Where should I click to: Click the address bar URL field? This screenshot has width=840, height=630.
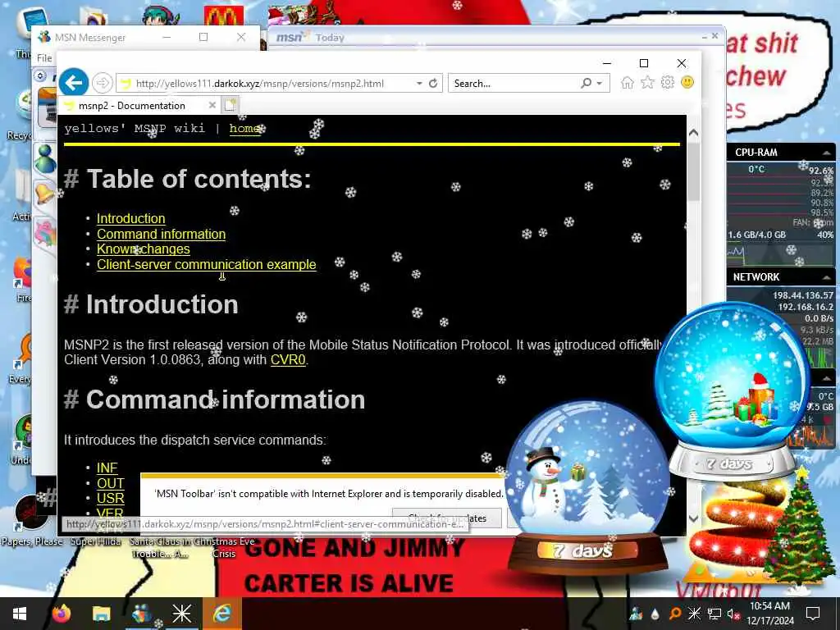pos(260,84)
